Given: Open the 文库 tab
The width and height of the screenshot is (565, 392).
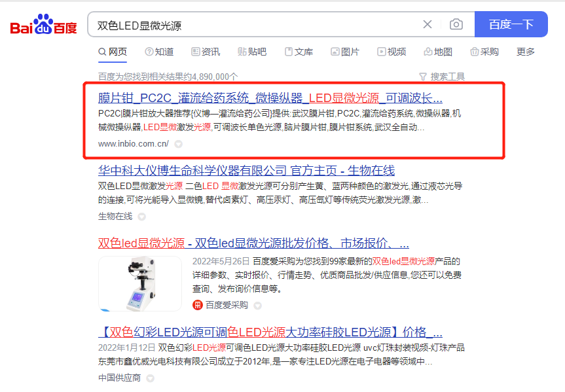Looking at the screenshot, I should pyautogui.click(x=299, y=52).
